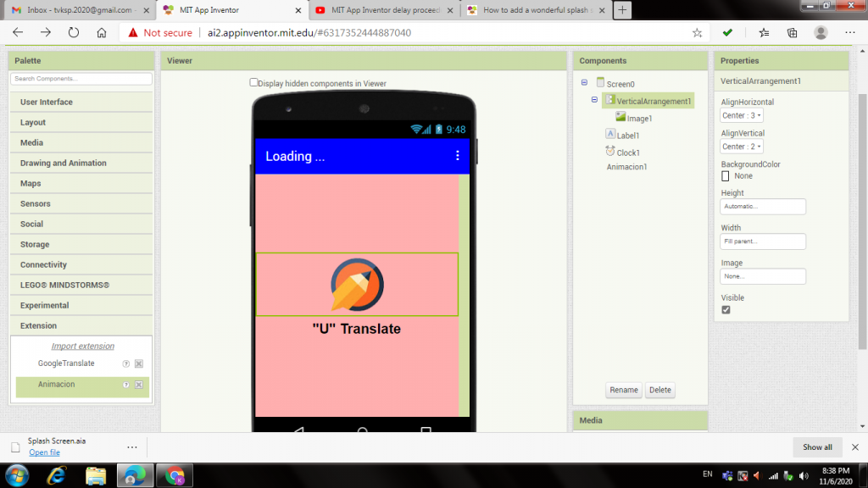
Task: Collapse the Screen0 tree node
Action: click(584, 82)
